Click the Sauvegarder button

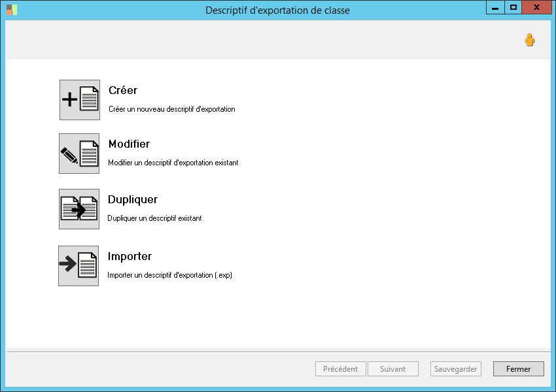[x=456, y=369]
